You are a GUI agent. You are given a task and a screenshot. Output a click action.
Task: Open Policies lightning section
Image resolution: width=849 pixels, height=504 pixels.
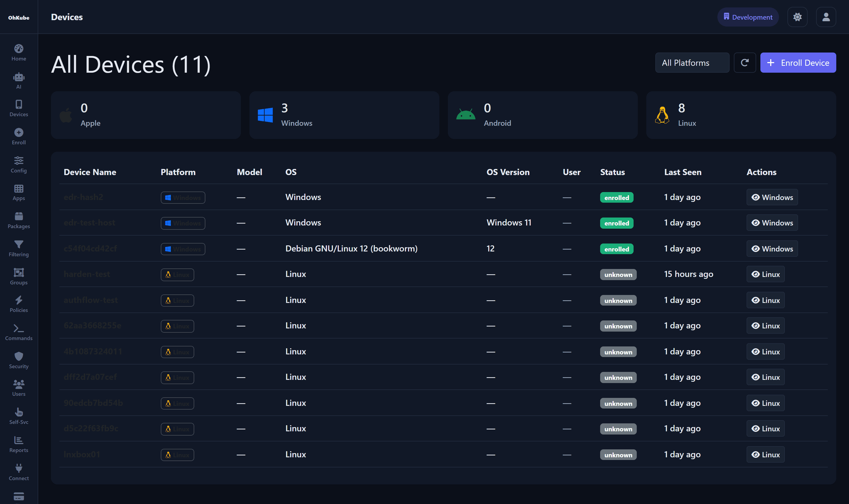(x=19, y=305)
